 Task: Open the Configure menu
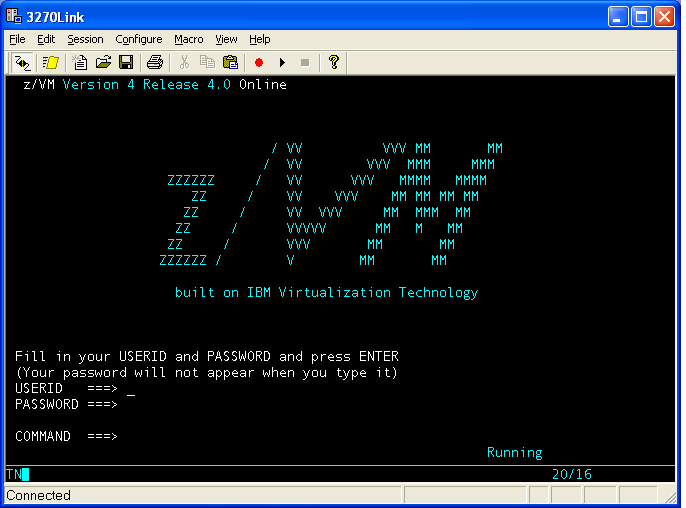pyautogui.click(x=139, y=39)
